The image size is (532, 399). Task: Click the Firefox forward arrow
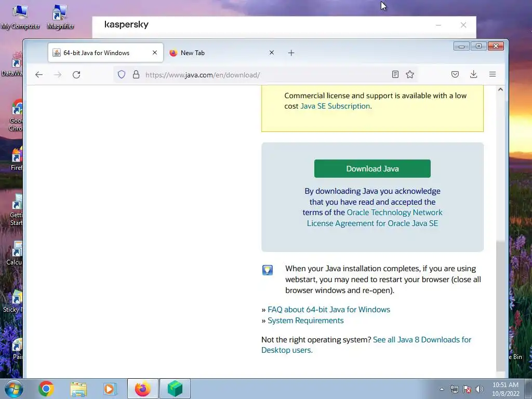58,75
